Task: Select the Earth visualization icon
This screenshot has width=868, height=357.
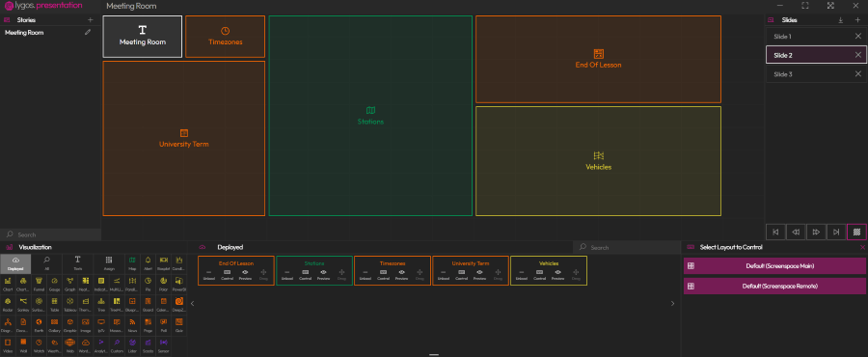Action: pyautogui.click(x=40, y=325)
